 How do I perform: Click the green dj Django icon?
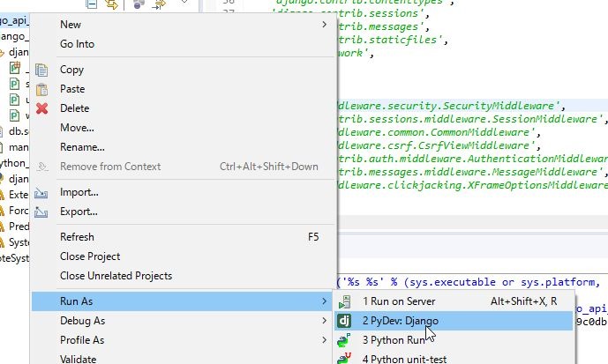tap(346, 321)
